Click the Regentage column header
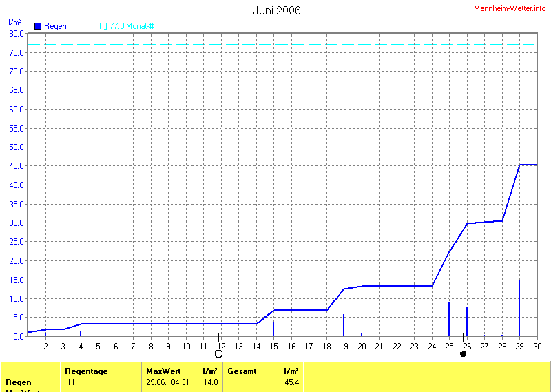The height and width of the screenshot is (392, 551). click(x=86, y=371)
